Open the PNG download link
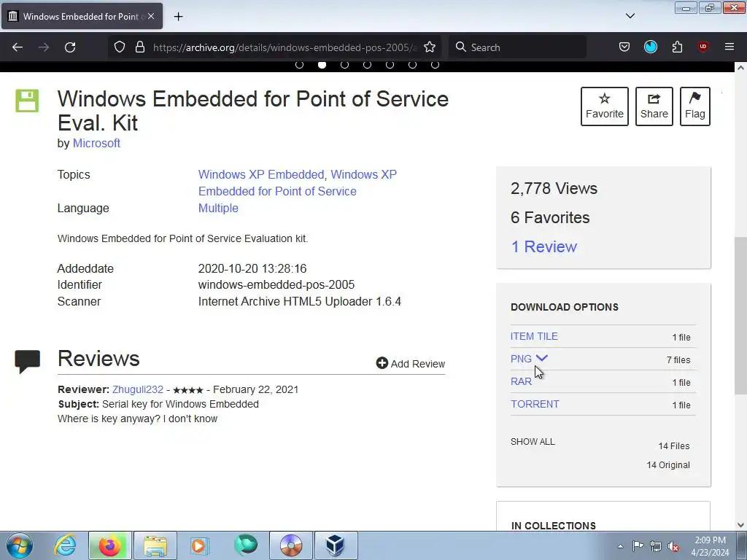Image resolution: width=747 pixels, height=560 pixels. (x=521, y=359)
